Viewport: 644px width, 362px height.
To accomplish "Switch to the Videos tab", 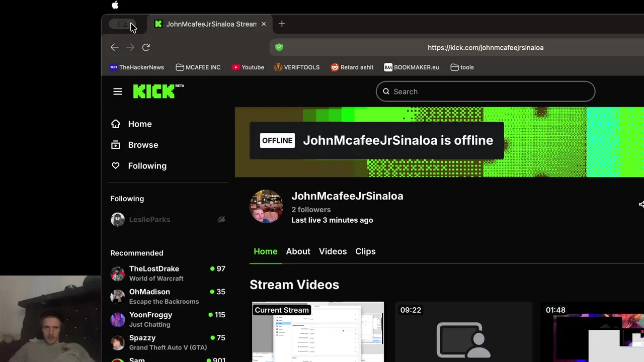I will tap(333, 251).
